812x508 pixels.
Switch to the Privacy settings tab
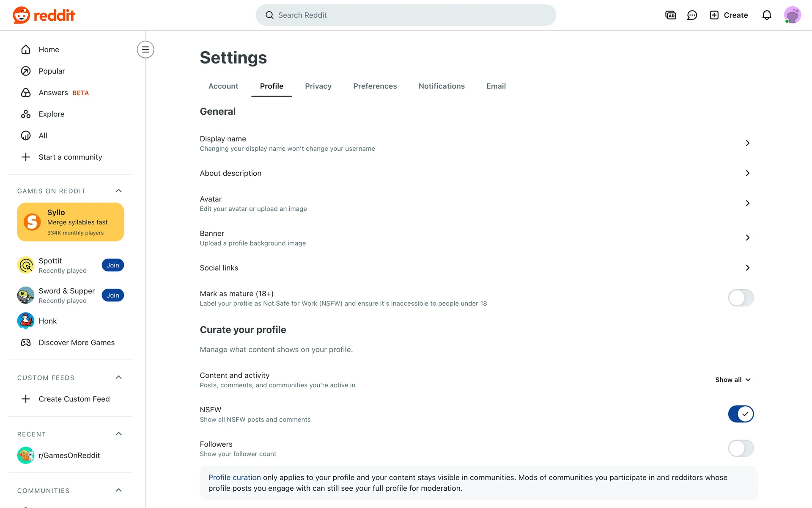pos(318,86)
